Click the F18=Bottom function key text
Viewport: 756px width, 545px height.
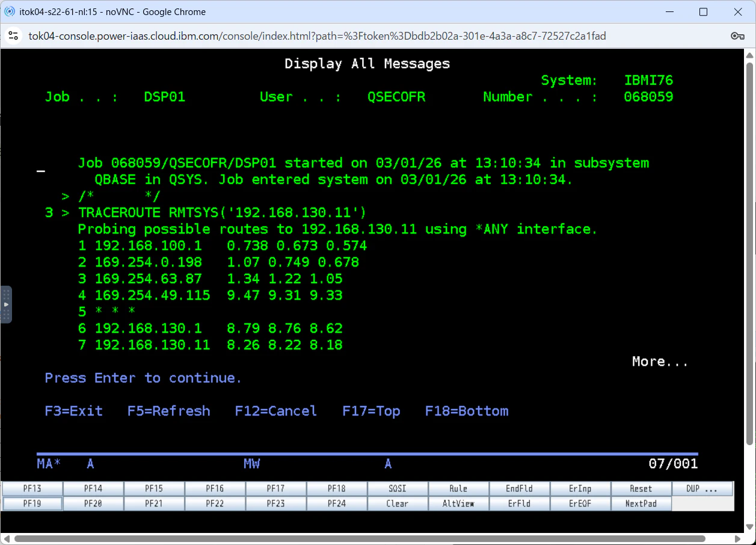467,411
